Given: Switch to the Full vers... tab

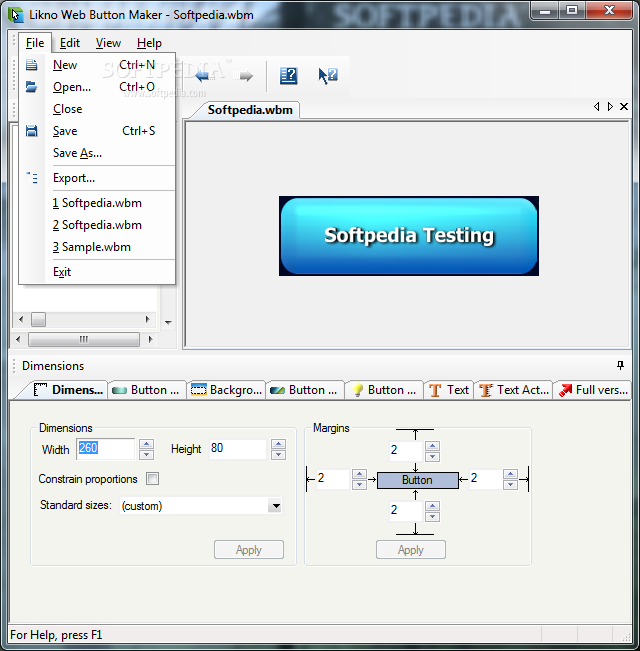Looking at the screenshot, I should (593, 390).
